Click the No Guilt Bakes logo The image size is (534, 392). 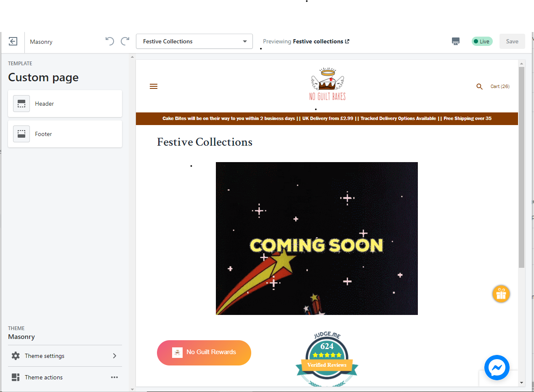(x=327, y=85)
